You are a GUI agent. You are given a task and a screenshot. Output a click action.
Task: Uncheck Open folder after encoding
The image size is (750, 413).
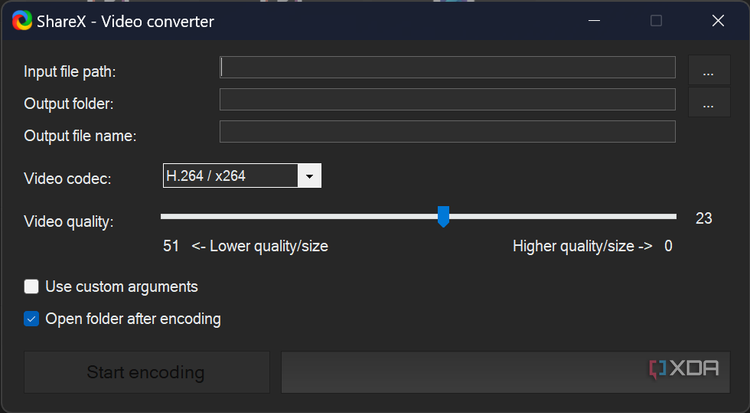[x=32, y=319]
